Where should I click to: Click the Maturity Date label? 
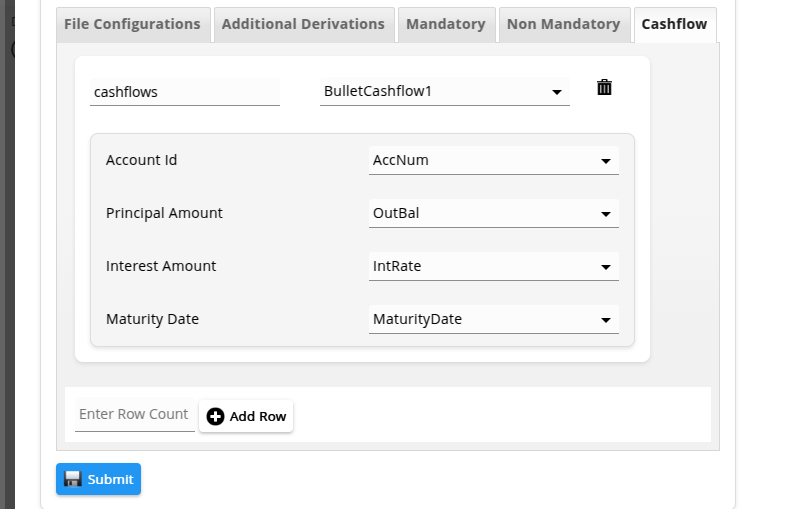click(x=152, y=319)
